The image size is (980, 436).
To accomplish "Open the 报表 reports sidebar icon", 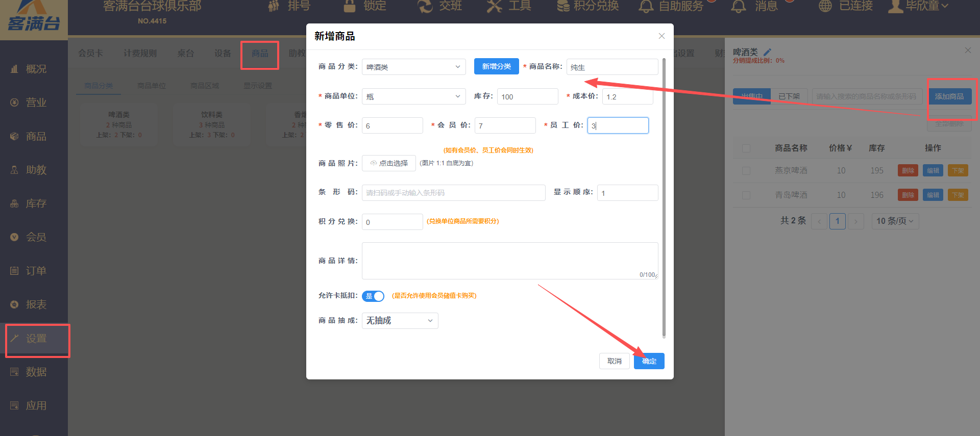I will pyautogui.click(x=15, y=304).
